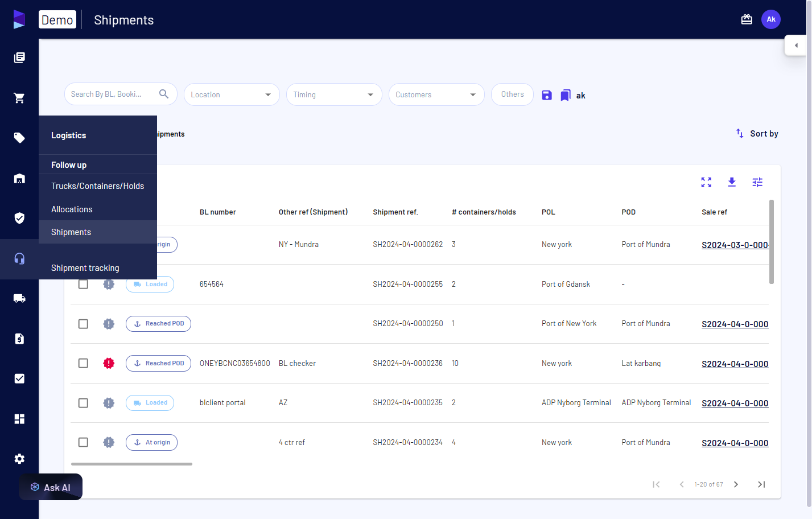Check the row for shipment SH2024-04-0000235
This screenshot has height=519, width=812.
[x=83, y=403]
